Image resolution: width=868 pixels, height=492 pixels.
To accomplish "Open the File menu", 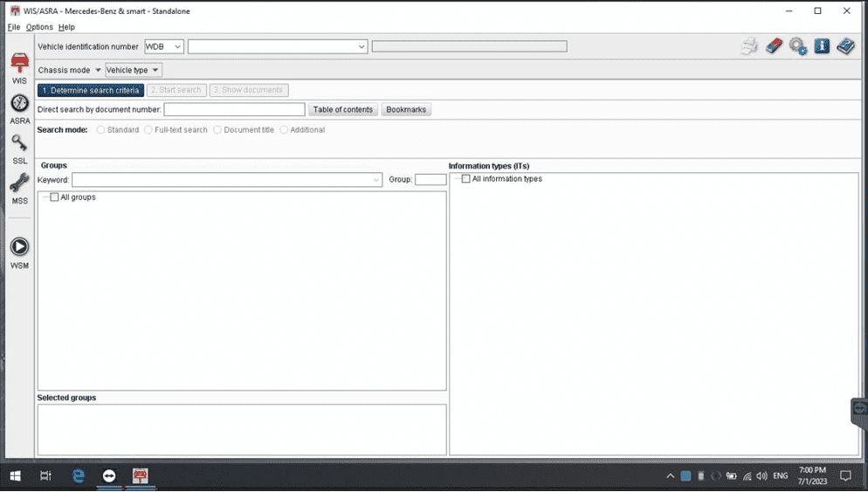I will coord(14,27).
